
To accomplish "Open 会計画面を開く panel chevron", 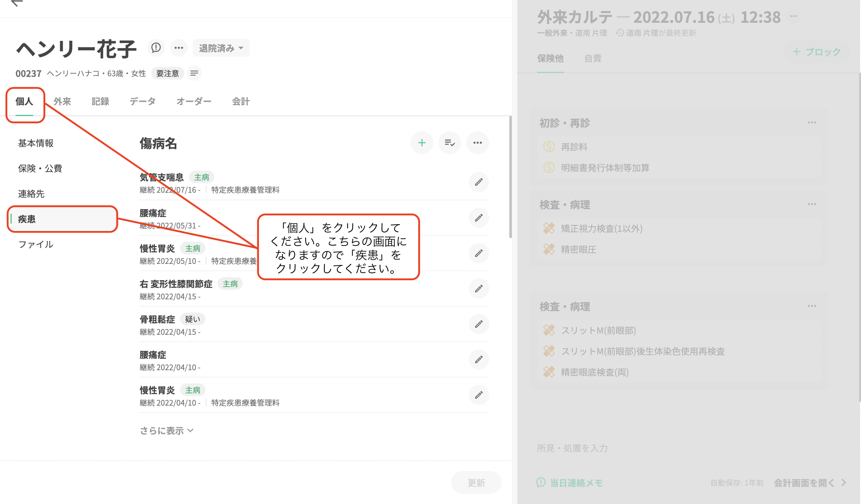I will (x=844, y=482).
